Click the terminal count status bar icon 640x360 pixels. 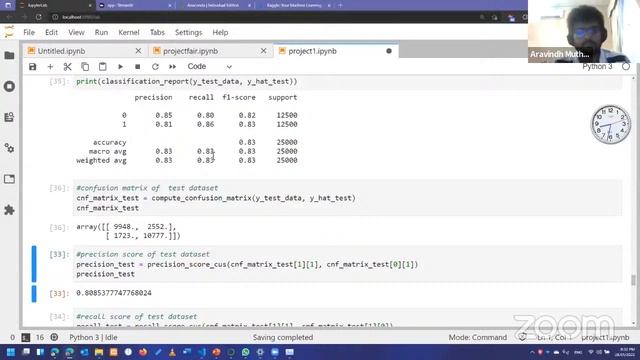point(26,338)
